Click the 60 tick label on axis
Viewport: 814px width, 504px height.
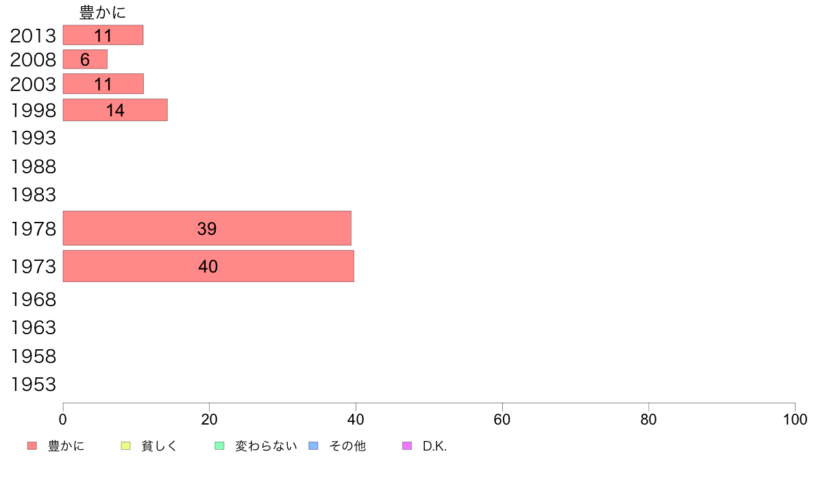(502, 419)
